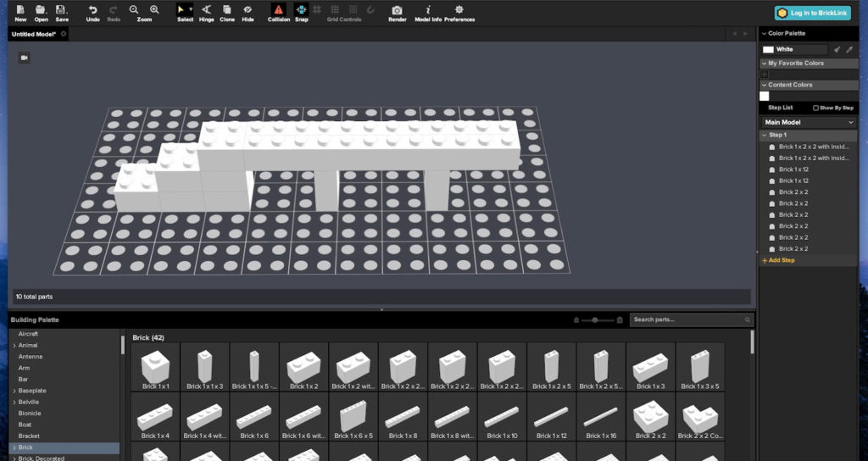868x461 pixels.
Task: Pick the Brick 1 x 1 part
Action: tap(156, 367)
